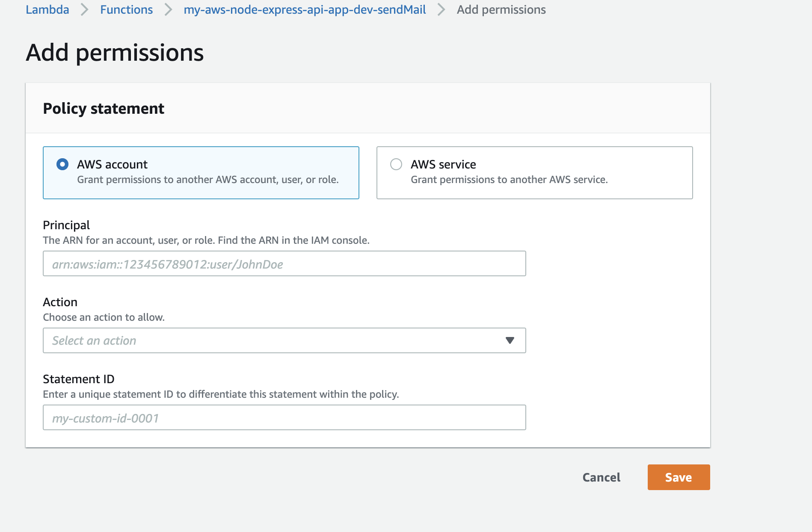Select the AWS account radio button
This screenshot has height=532, width=812.
[62, 164]
